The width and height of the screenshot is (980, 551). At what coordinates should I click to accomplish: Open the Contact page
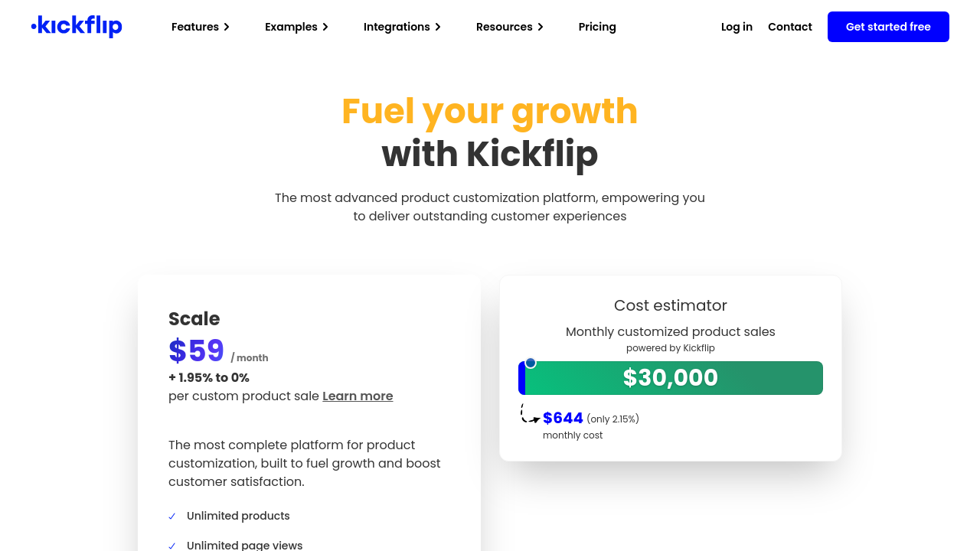[789, 27]
